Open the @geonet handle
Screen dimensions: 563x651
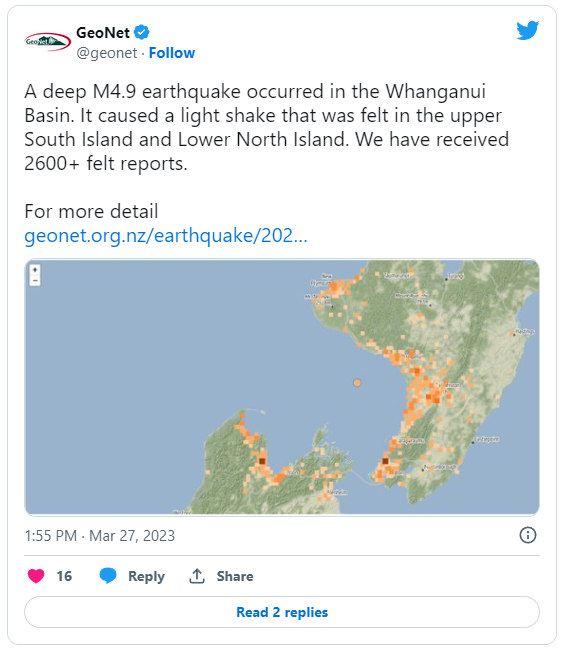click(x=106, y=53)
